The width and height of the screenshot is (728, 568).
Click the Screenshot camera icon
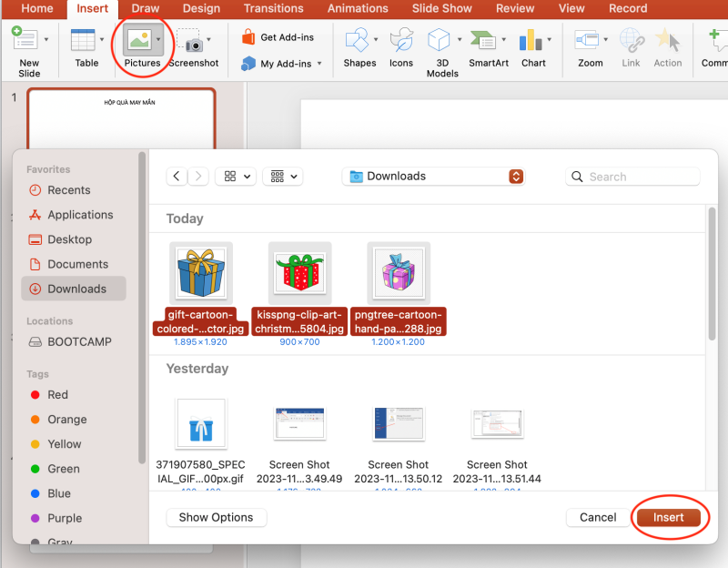tap(190, 40)
